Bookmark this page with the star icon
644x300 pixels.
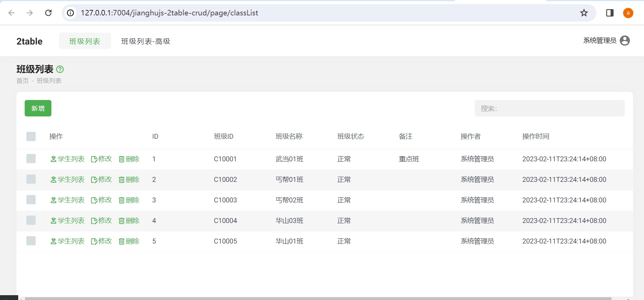pos(584,13)
